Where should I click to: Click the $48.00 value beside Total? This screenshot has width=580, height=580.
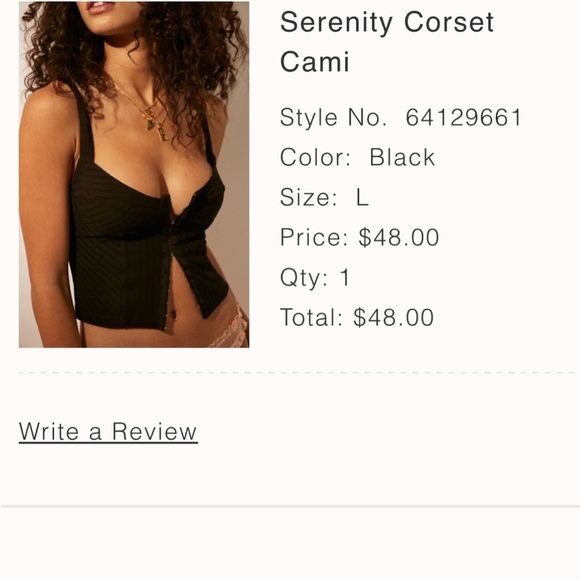pyautogui.click(x=394, y=317)
